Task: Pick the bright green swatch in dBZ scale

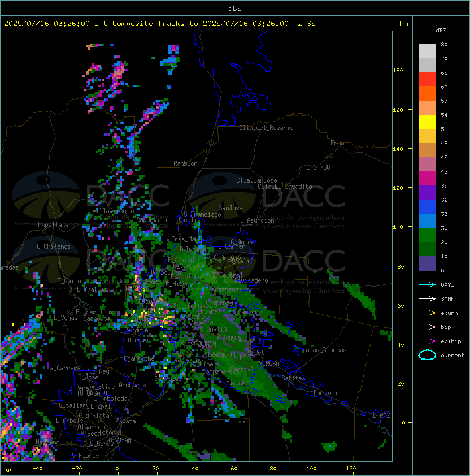Action: click(x=427, y=235)
